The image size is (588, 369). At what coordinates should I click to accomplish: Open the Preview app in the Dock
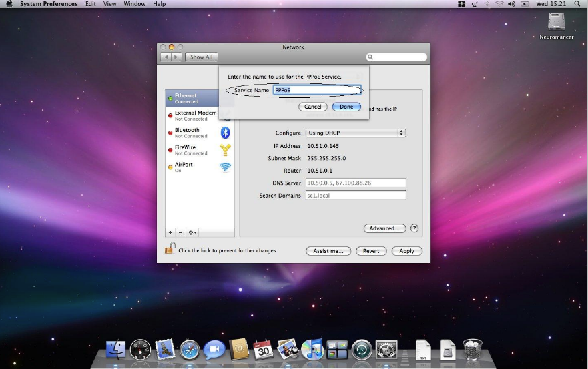288,349
